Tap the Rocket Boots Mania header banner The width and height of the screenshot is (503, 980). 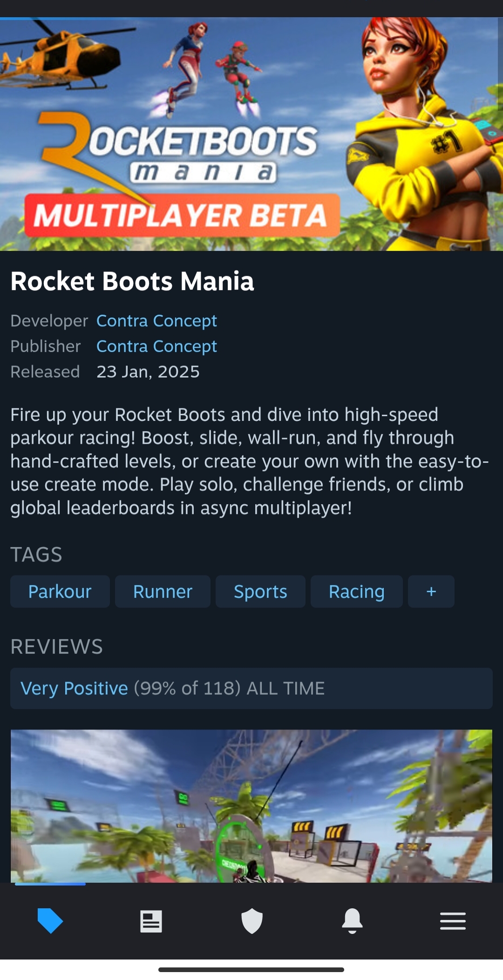coord(251,134)
